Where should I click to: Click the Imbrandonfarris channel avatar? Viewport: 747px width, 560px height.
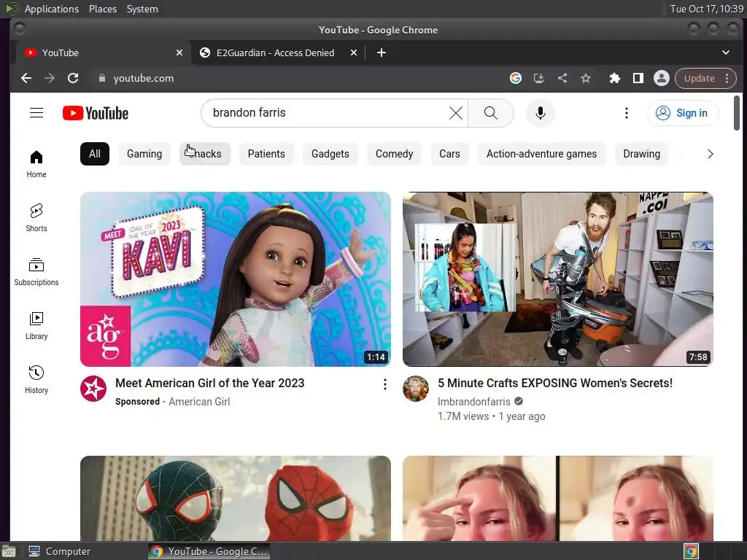416,389
